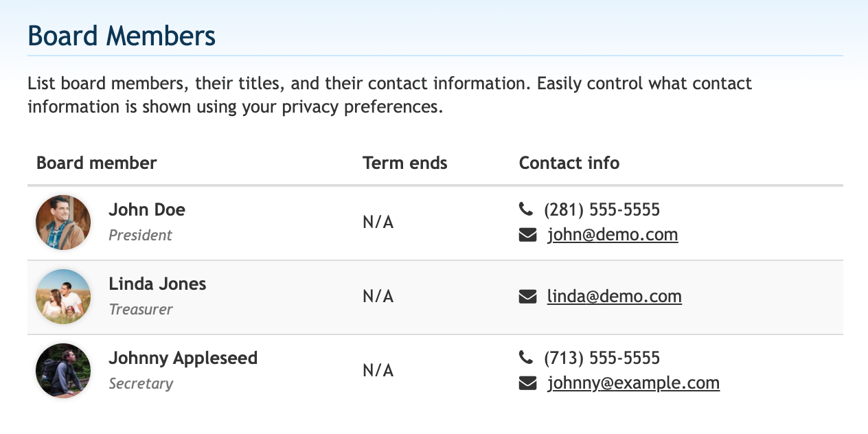Open the linda@demo.com email link
Image resolution: width=868 pixels, height=434 pixels.
(x=615, y=297)
